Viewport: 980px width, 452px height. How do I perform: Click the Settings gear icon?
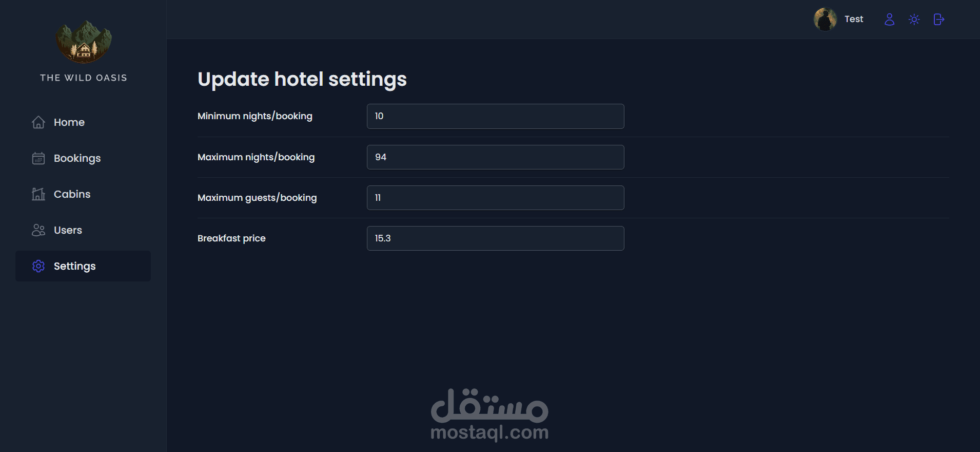[x=38, y=266]
